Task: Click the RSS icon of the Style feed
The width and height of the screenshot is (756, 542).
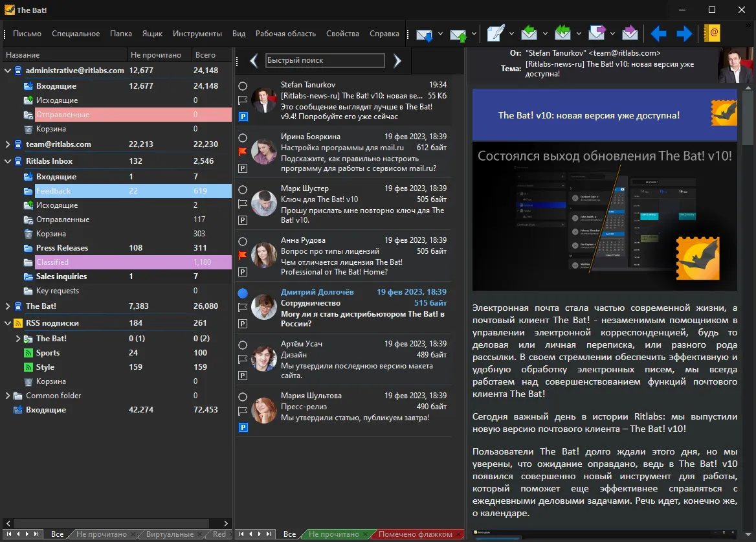Action: pos(28,367)
